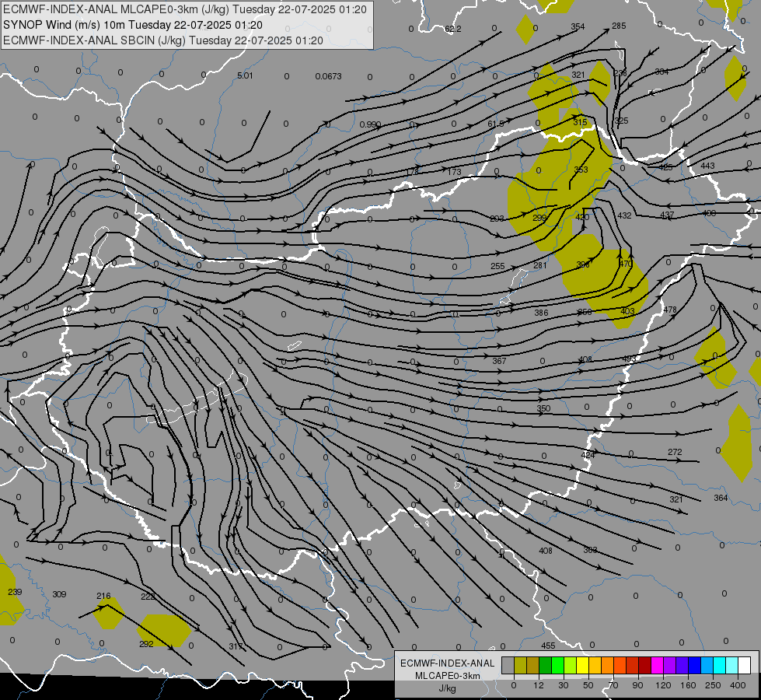Click the gray swatch in the MLCAPE legend
This screenshot has width=761, height=700.
click(x=508, y=665)
